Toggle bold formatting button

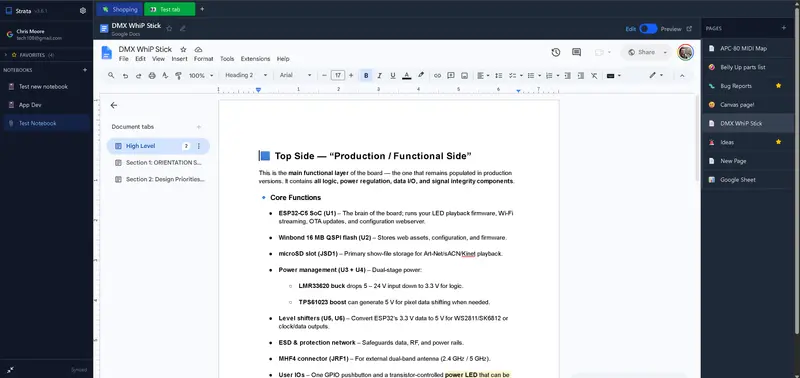pyautogui.click(x=366, y=75)
